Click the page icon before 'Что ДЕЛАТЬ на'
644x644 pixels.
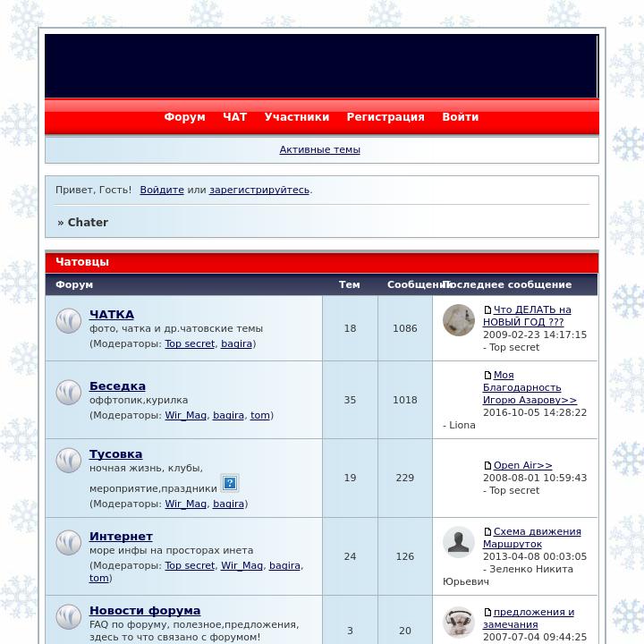[487, 309]
